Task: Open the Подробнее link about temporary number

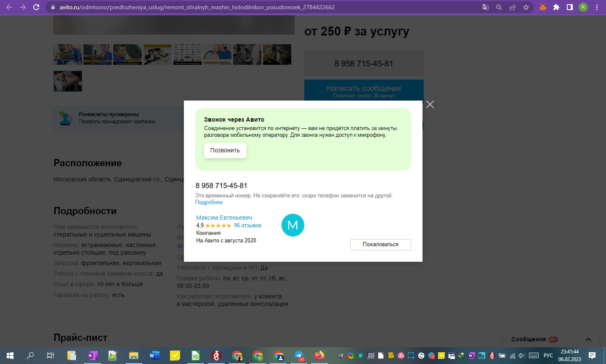Action: point(209,202)
